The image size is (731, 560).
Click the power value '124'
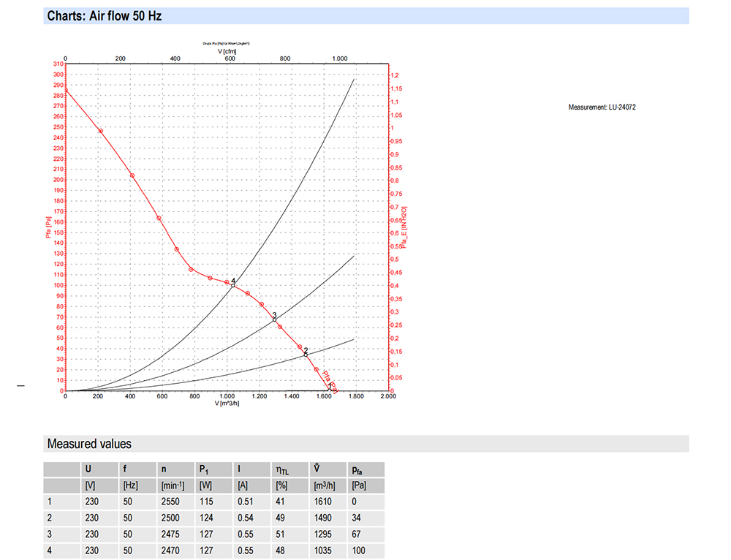206,518
